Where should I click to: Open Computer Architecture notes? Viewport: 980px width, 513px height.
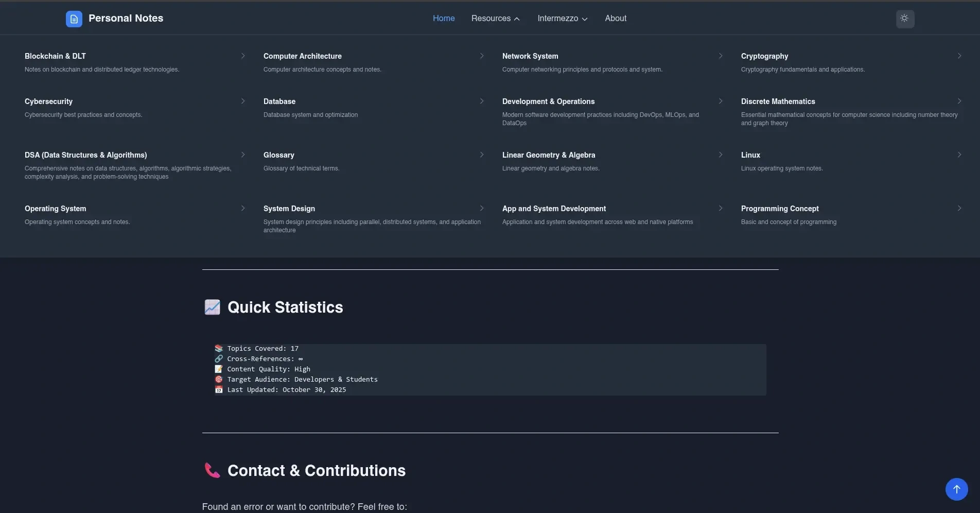point(303,56)
